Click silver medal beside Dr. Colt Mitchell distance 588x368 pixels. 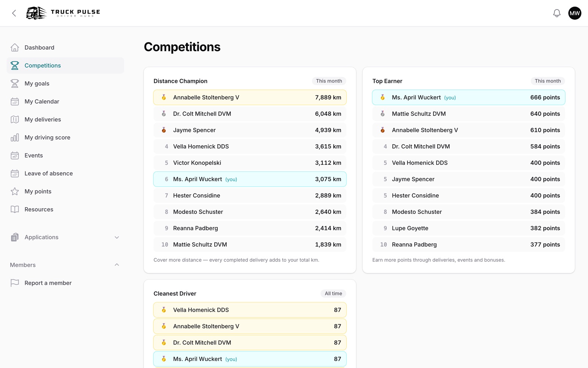pyautogui.click(x=164, y=114)
